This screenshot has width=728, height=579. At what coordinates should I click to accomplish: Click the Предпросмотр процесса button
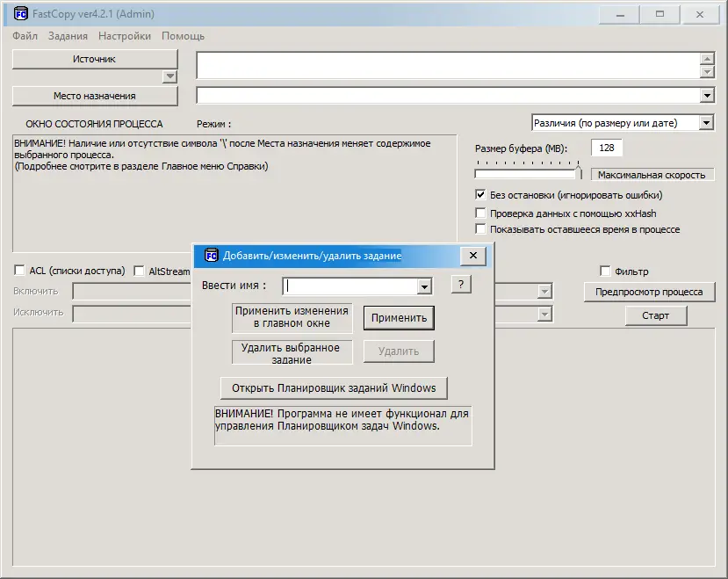tap(649, 292)
